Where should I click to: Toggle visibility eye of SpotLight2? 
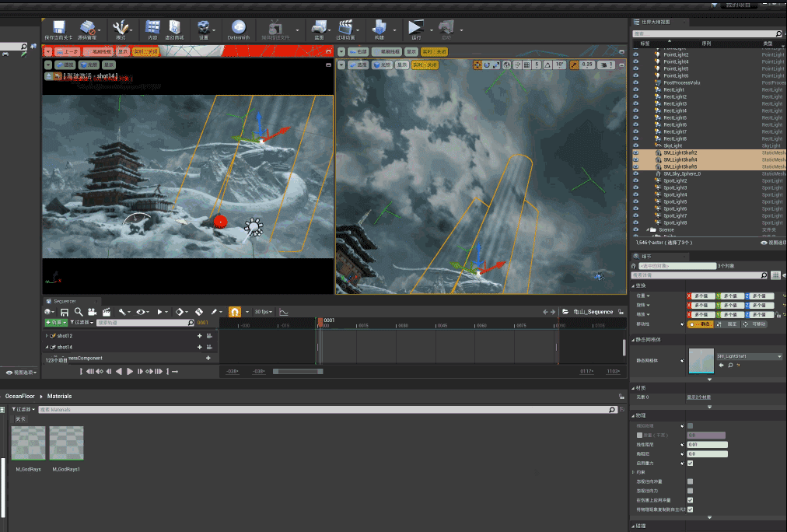pos(636,180)
